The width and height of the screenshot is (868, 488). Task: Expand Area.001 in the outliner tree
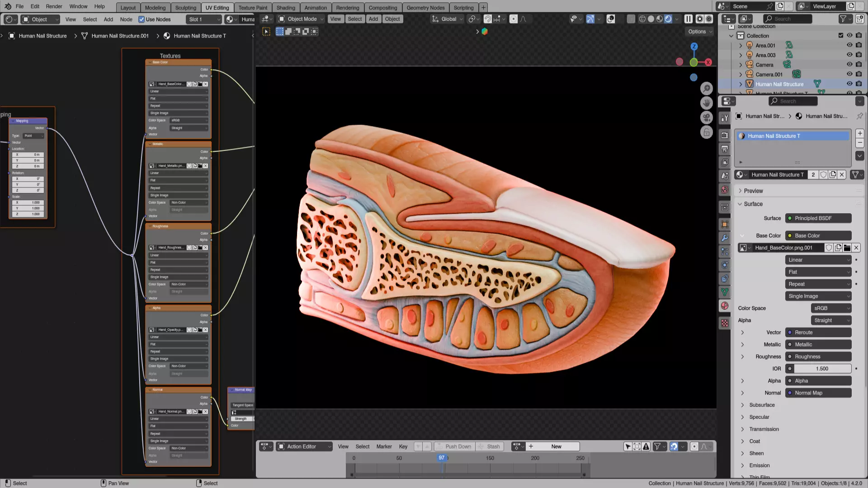click(x=741, y=46)
